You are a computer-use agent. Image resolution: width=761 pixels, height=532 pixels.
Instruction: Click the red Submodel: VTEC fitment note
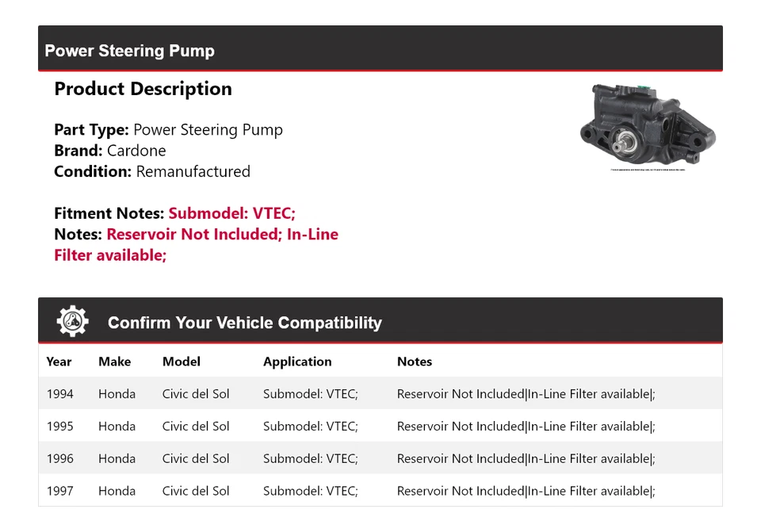(231, 213)
